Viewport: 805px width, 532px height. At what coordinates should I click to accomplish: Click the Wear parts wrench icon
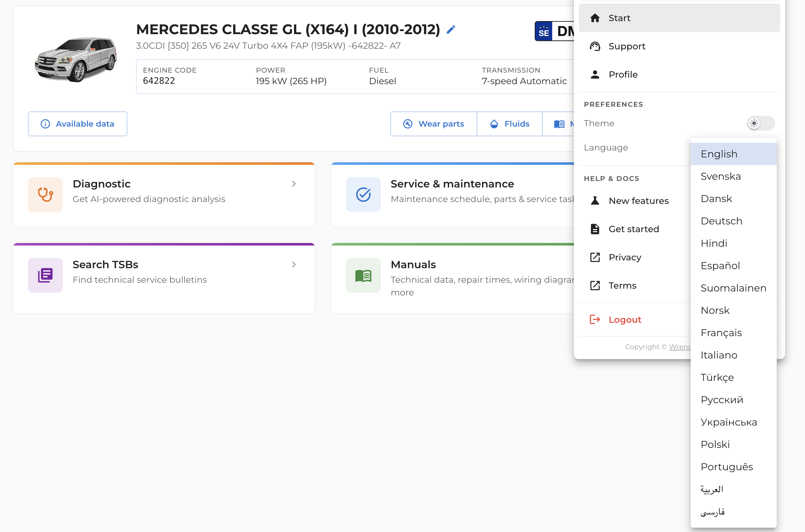click(407, 124)
